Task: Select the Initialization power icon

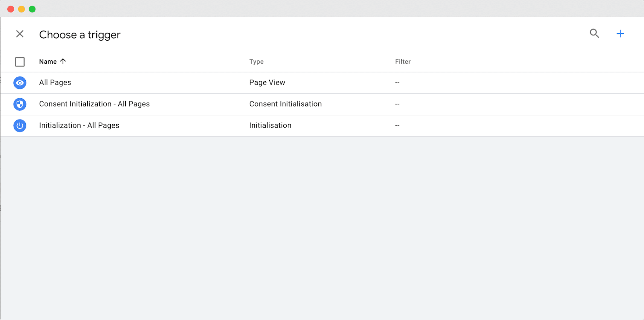Action: 20,126
